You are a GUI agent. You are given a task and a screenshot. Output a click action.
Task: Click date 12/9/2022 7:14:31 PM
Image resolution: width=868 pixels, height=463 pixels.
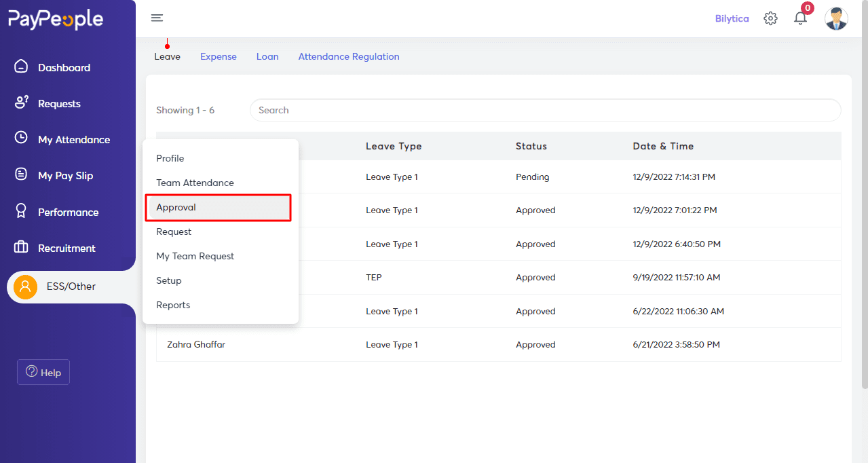coord(674,177)
